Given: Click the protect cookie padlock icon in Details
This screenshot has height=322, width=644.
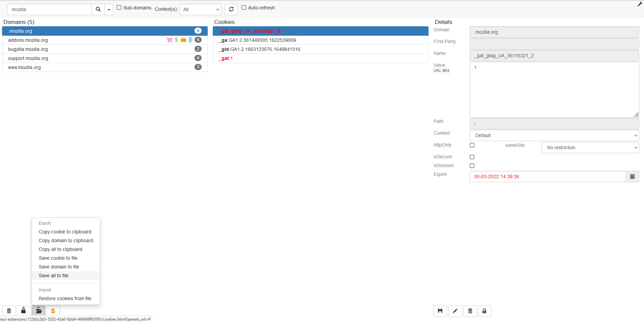Looking at the screenshot, I should coord(485,311).
